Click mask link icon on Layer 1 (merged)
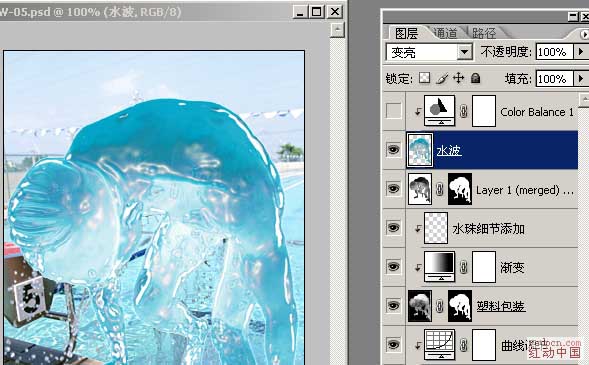Screen dimensions: 589x365 (439, 189)
